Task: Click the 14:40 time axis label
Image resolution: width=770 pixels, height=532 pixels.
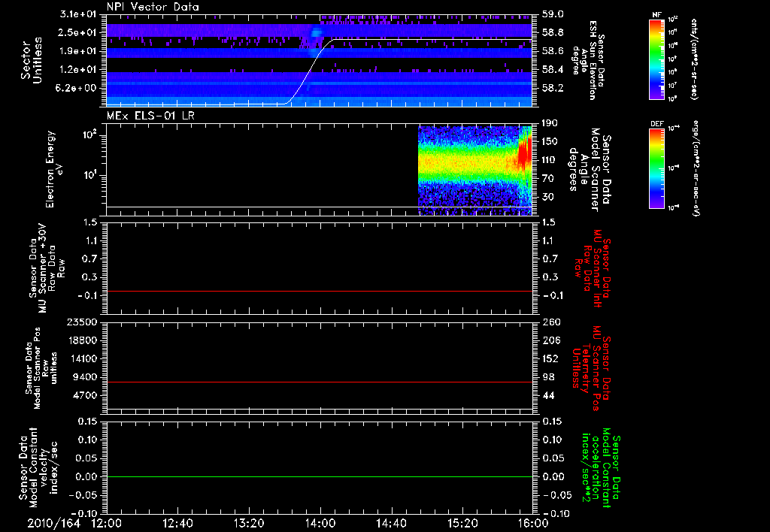Action: coord(391,523)
